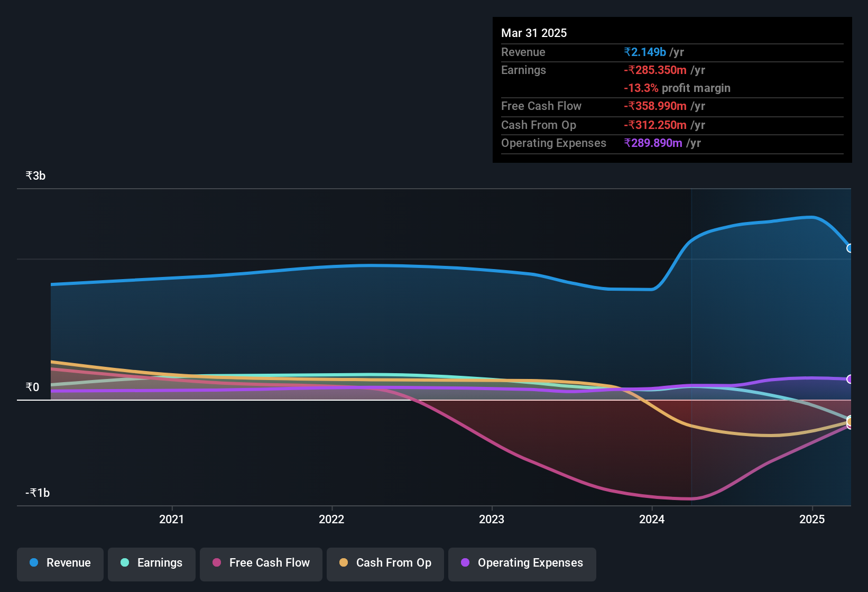
Task: Click the Mar 31 2025 tooltip date
Action: click(x=534, y=33)
